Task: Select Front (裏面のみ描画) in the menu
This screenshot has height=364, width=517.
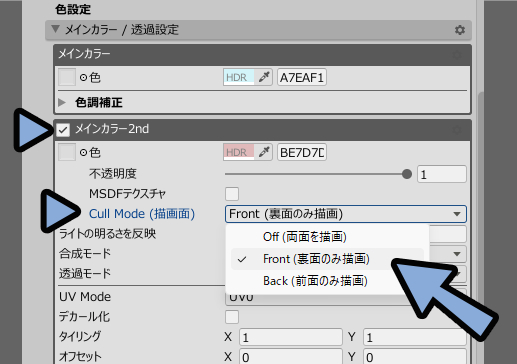Action: tap(327, 259)
